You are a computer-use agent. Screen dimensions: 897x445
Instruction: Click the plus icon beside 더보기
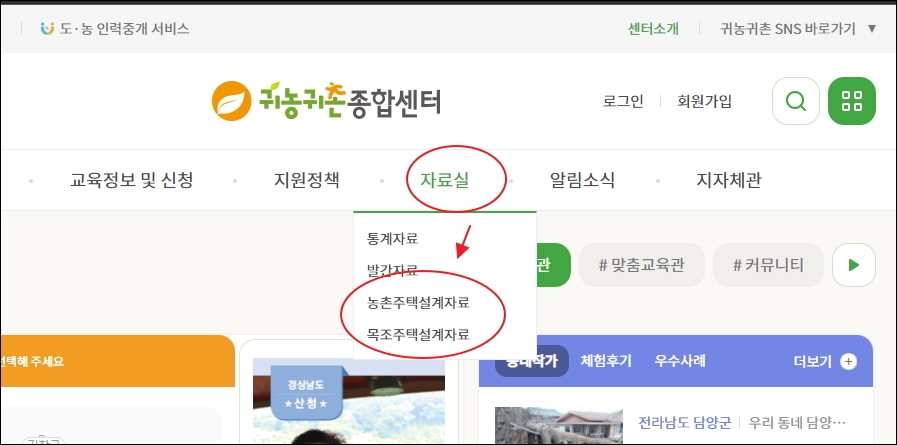848,361
